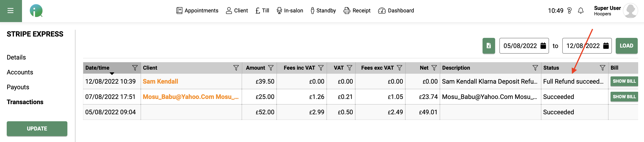Open Sam Kendall's client record

161,81
